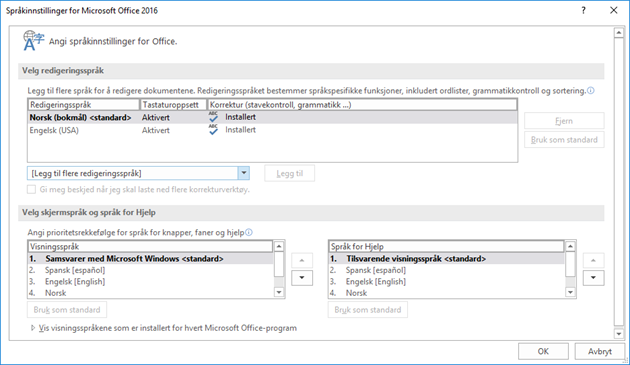Click the 'Redigeringsspråk' column header
630x365 pixels.
point(84,105)
